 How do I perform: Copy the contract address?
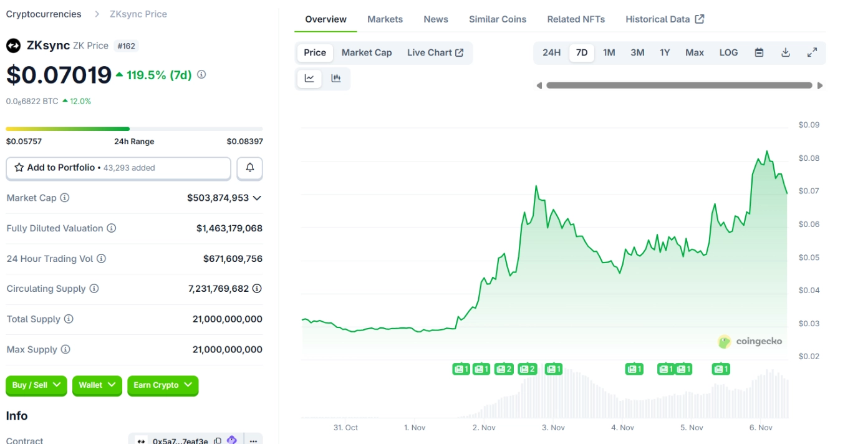coord(218,441)
